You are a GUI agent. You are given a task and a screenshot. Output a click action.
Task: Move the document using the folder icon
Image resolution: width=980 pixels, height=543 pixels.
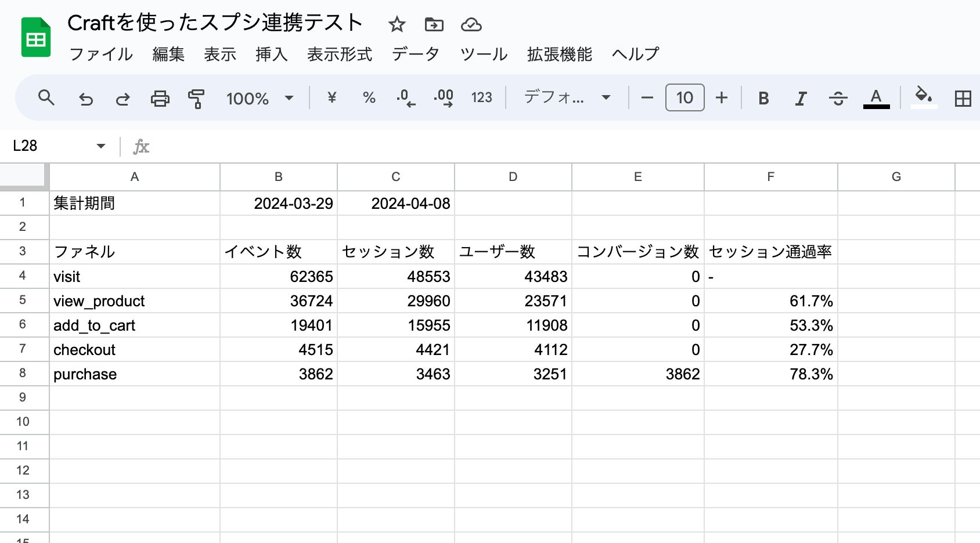434,24
